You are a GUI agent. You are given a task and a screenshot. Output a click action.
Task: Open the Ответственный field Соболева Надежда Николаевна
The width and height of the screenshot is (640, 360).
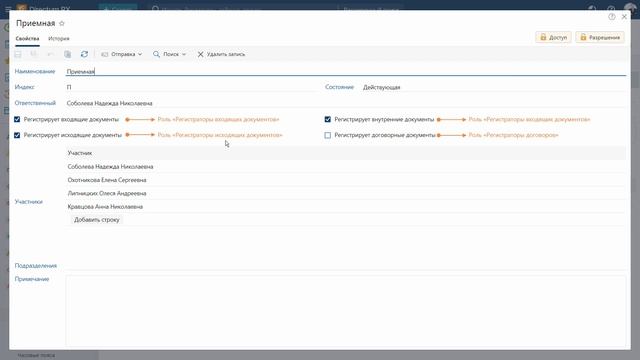tap(346, 103)
